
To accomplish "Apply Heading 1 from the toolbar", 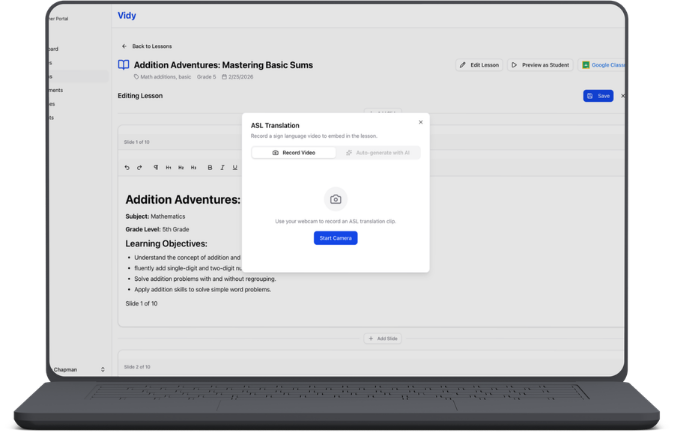I will 168,168.
